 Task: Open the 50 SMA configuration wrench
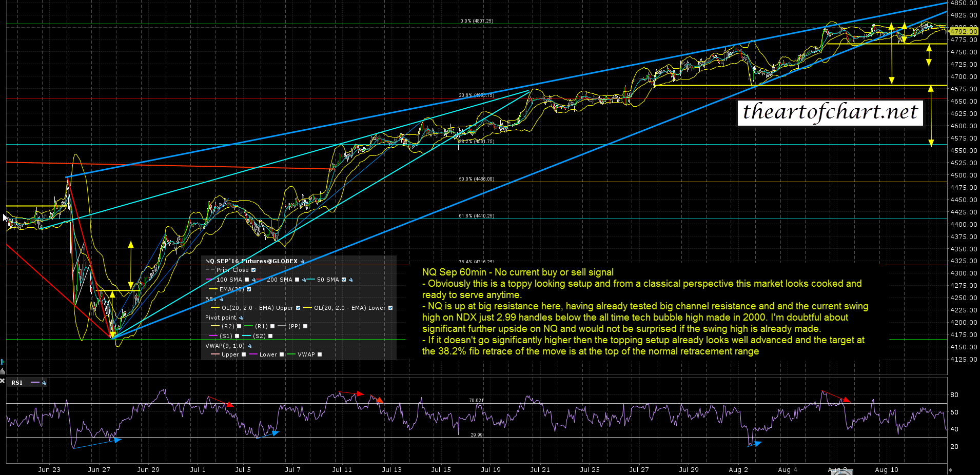pyautogui.click(x=351, y=280)
